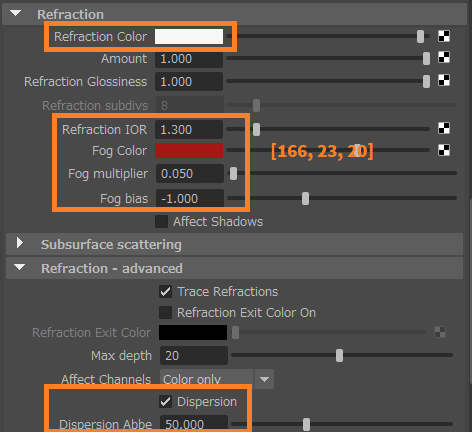Click the Refraction Exit Color slider handle
The image size is (472, 432).
click(x=235, y=332)
